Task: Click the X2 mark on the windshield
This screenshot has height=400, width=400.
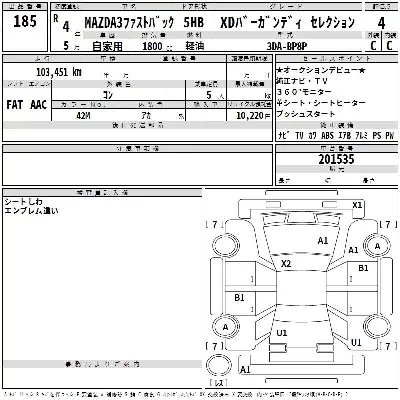Action: (x=286, y=264)
